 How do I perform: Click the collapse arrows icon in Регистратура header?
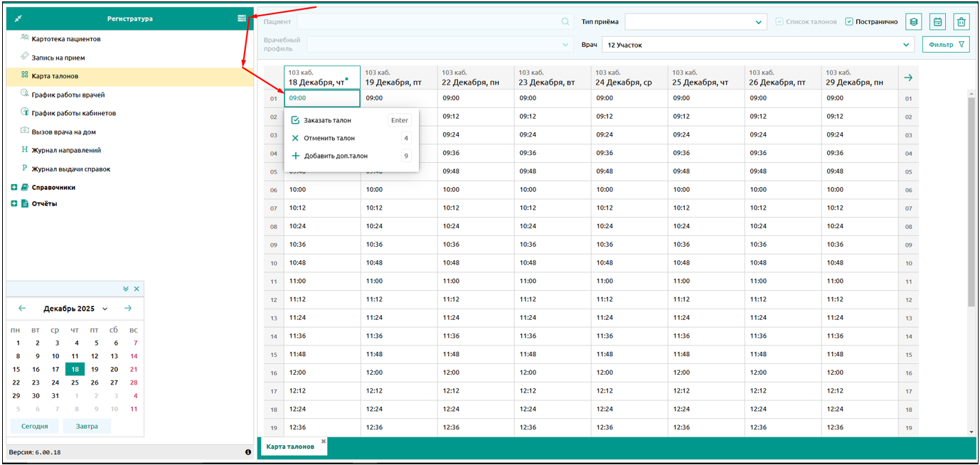coord(18,18)
